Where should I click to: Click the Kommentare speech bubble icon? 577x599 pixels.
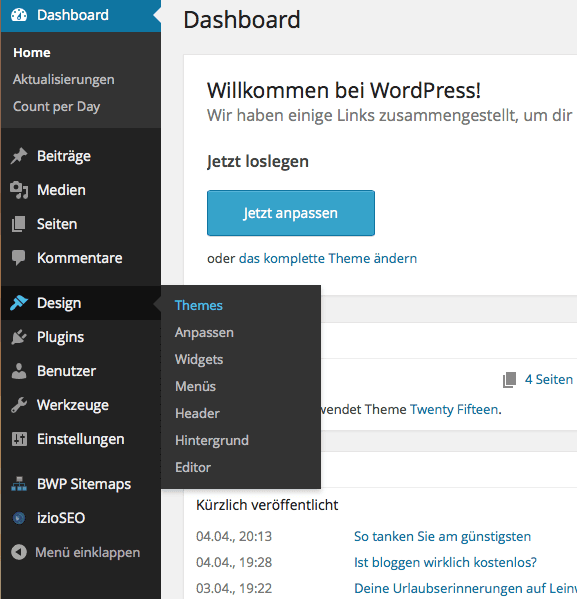point(19,258)
